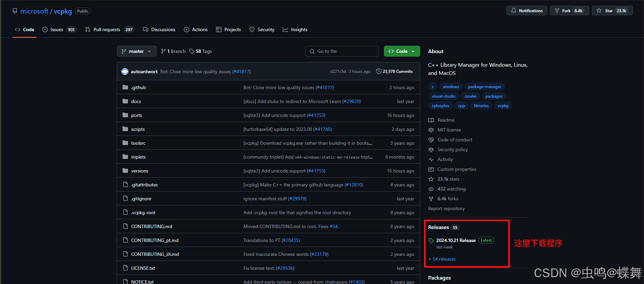
Task: Open the commit hash d221c5d
Action: point(338,72)
